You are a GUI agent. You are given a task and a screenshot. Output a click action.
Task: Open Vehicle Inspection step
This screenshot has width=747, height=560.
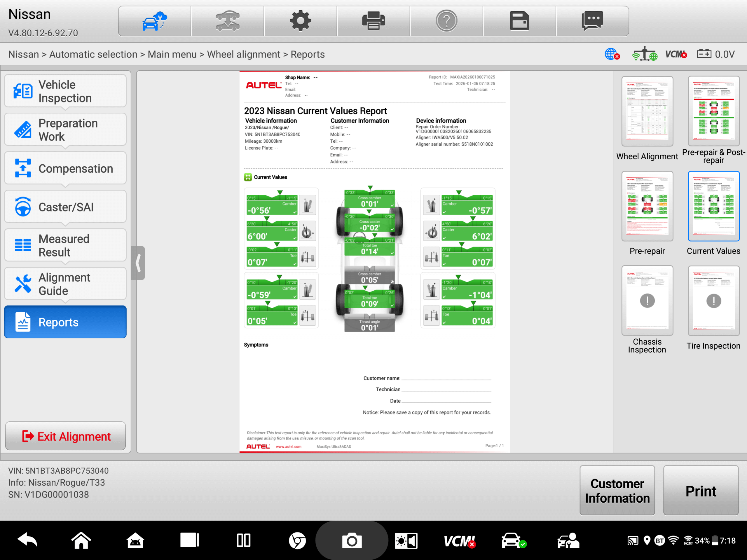(x=66, y=91)
